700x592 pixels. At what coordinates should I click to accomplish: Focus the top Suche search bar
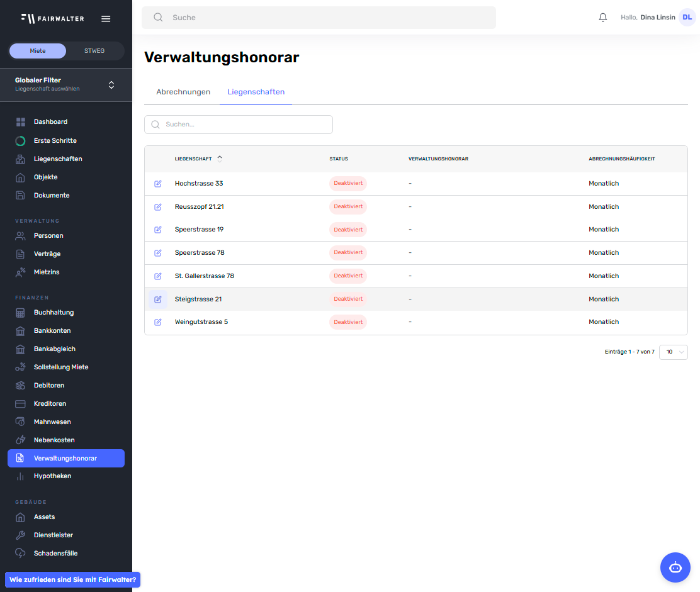point(319,18)
